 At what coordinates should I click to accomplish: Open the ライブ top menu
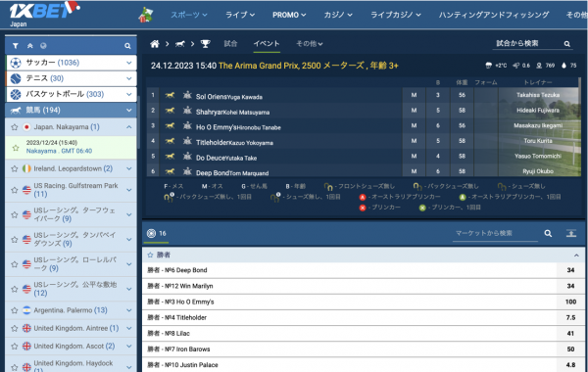240,15
